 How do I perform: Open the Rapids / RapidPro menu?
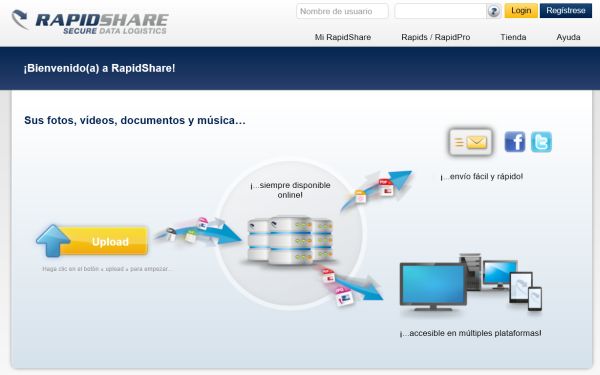tap(435, 37)
